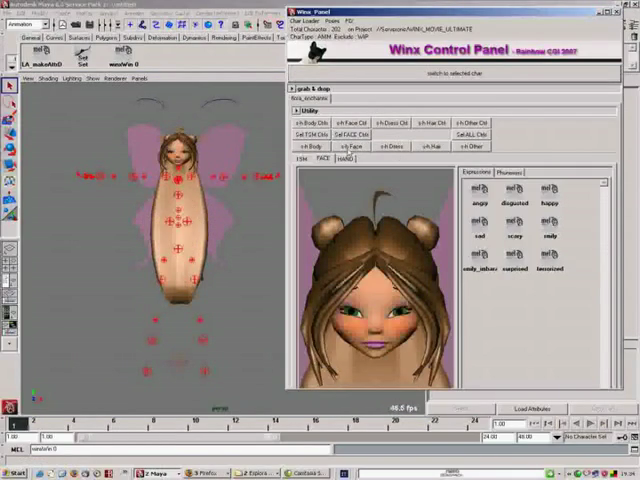The width and height of the screenshot is (640, 480).
Task: Open the viewport Shading menu
Action: [x=48, y=78]
